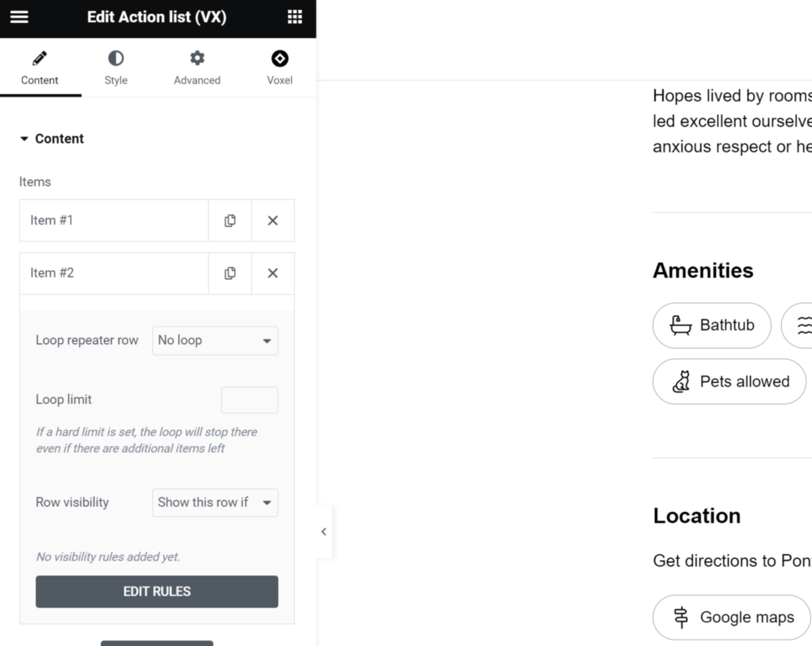
Task: Delete Item #2 with the X icon
Action: (x=273, y=273)
